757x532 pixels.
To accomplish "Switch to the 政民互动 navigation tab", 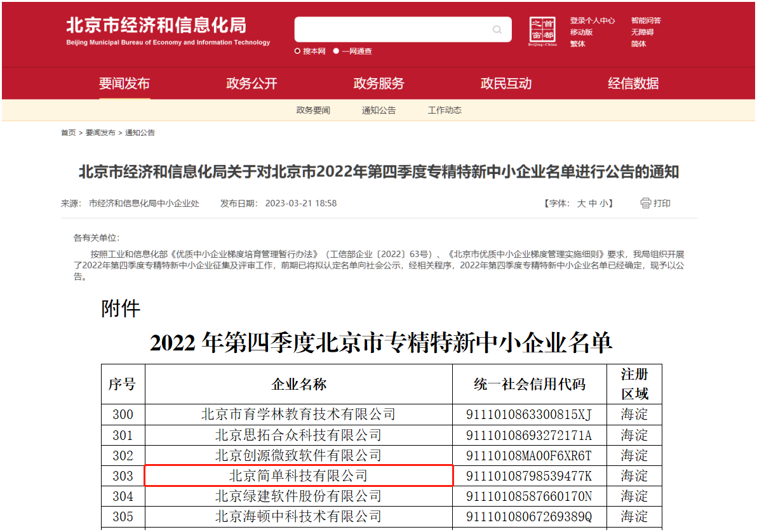I will pos(506,84).
